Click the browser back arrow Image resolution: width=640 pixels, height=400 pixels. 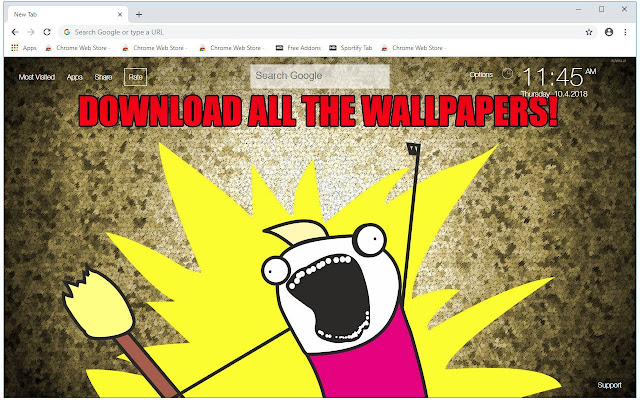click(x=15, y=32)
